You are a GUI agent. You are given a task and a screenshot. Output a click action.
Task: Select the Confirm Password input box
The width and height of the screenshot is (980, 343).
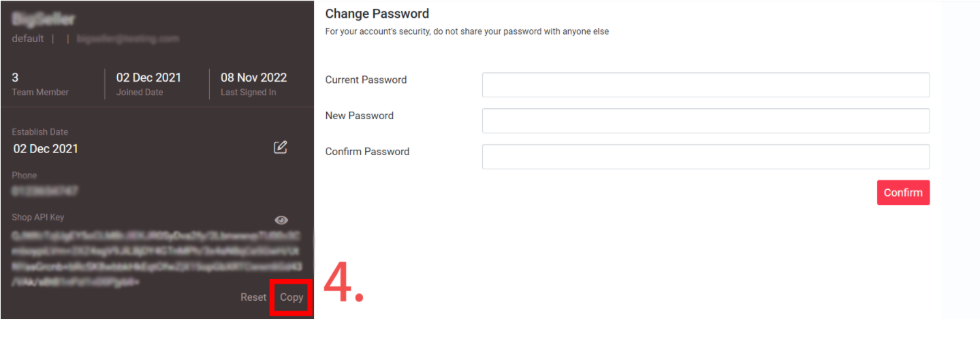[706, 157]
